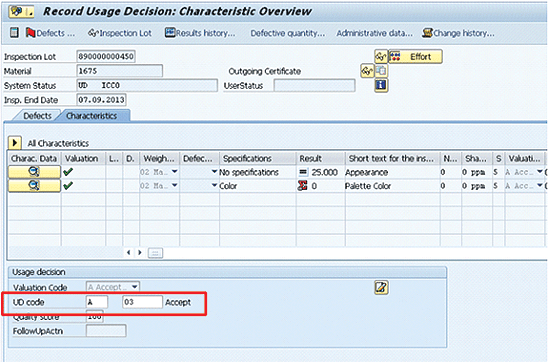Click display icon next to Outgoing Certificate
The height and width of the screenshot is (362, 550).
[367, 71]
